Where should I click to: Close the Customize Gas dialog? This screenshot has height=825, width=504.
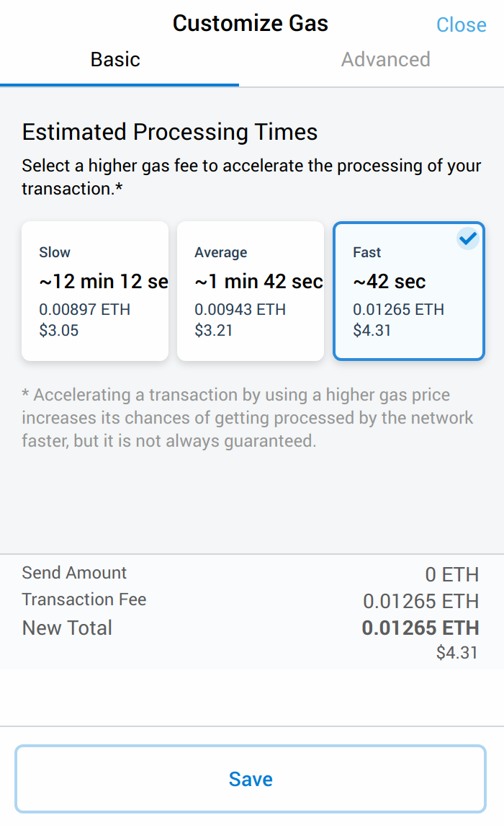[461, 24]
